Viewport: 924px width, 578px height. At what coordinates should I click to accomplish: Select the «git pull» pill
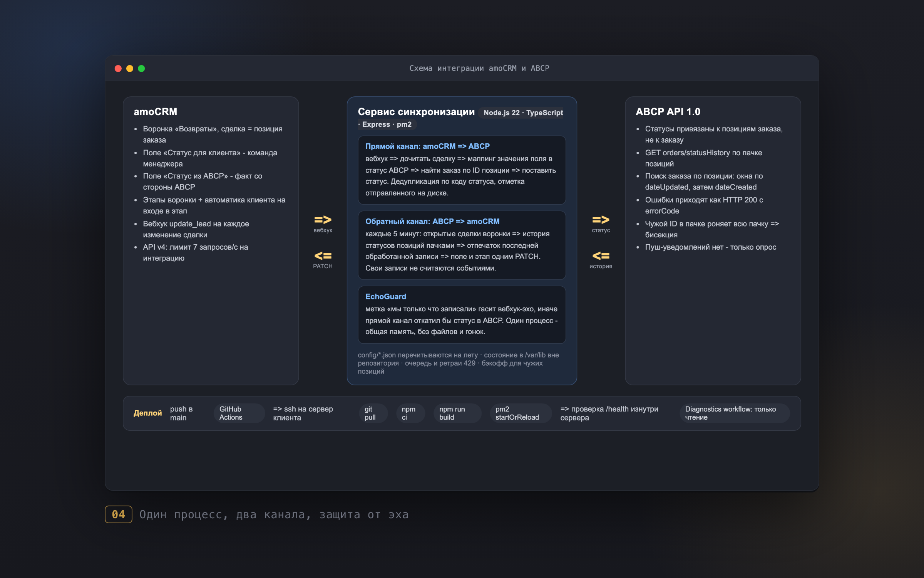373,413
